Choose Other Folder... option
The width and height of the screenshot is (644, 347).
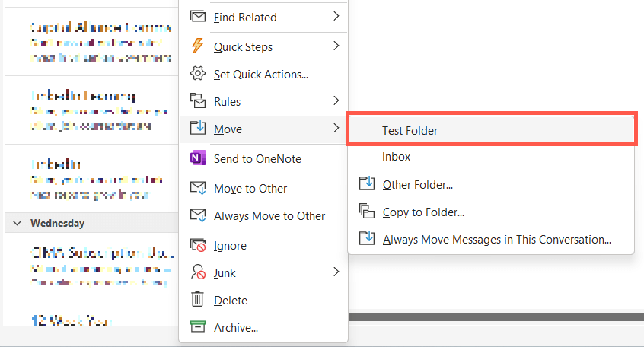tap(418, 184)
